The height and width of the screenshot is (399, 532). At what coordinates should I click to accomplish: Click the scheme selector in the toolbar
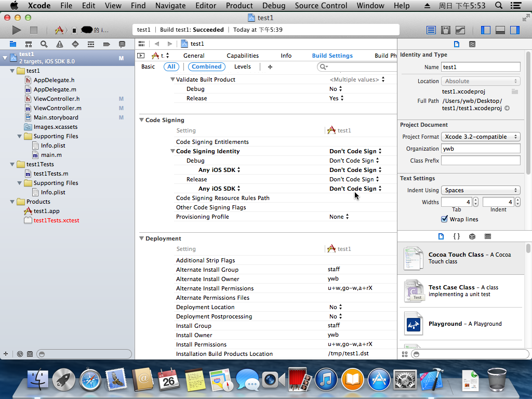83,30
